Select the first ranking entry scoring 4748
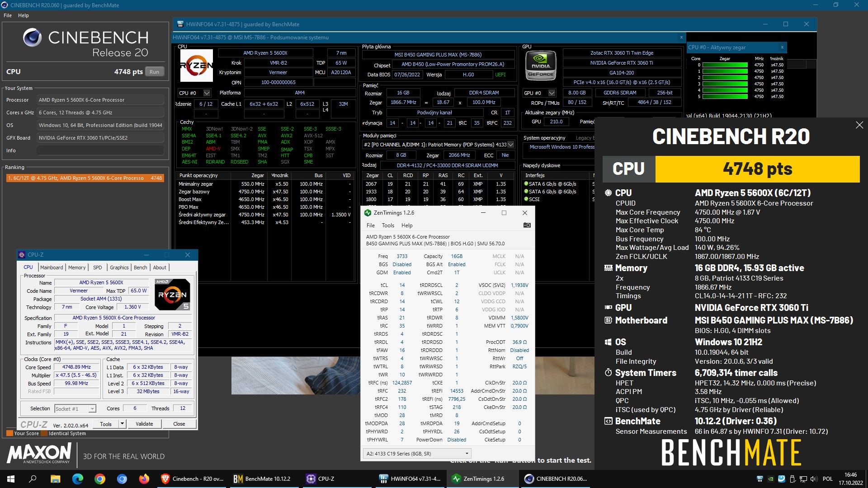868x488 pixels. click(x=85, y=178)
